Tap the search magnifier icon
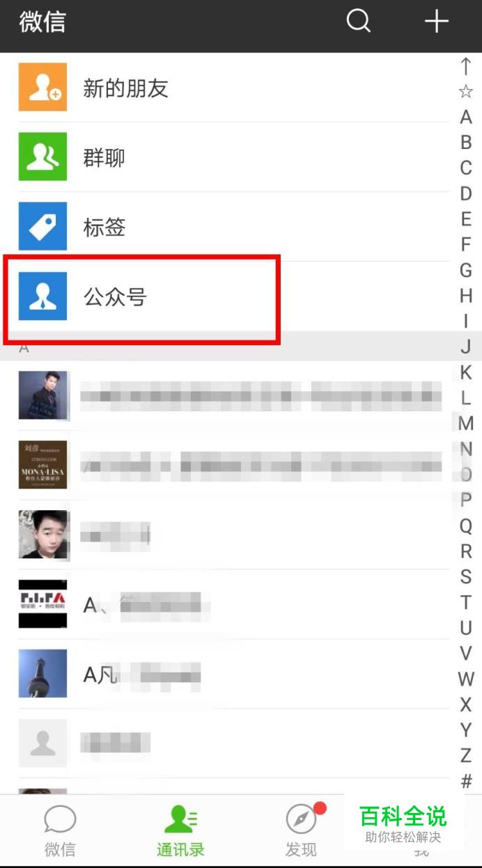 coord(359,21)
